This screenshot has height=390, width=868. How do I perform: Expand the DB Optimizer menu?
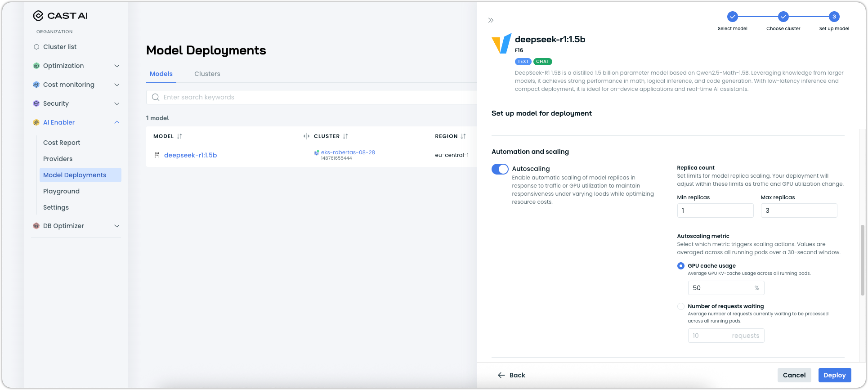pyautogui.click(x=117, y=226)
